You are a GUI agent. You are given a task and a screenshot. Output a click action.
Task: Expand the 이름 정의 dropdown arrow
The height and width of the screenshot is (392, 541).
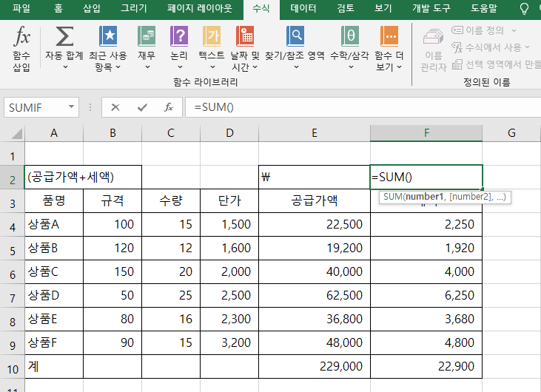click(514, 30)
